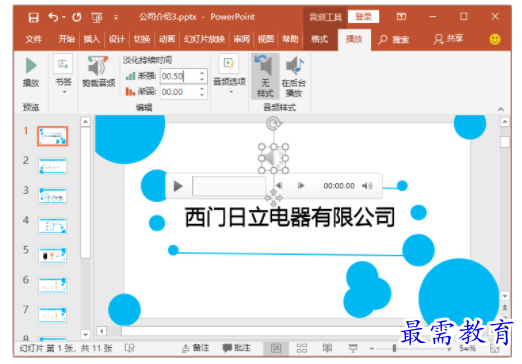The width and height of the screenshot is (522, 364).
Task: Undo the last action
Action: (x=53, y=17)
